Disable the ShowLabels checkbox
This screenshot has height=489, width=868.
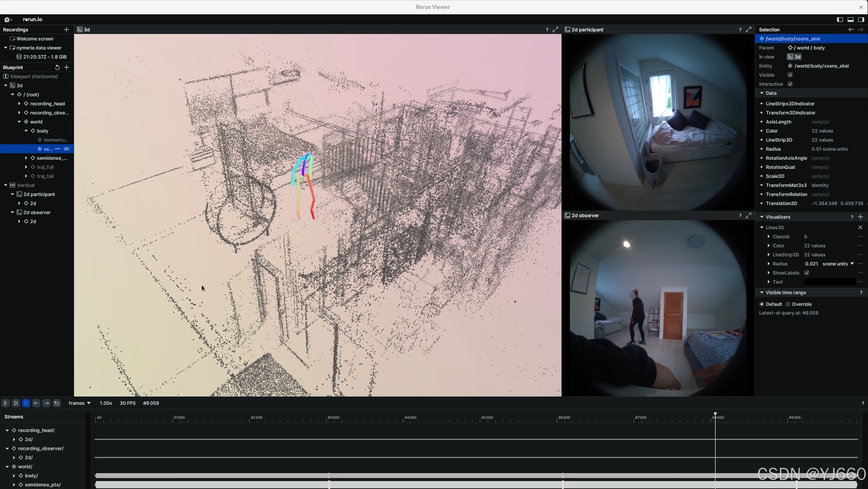pos(807,273)
